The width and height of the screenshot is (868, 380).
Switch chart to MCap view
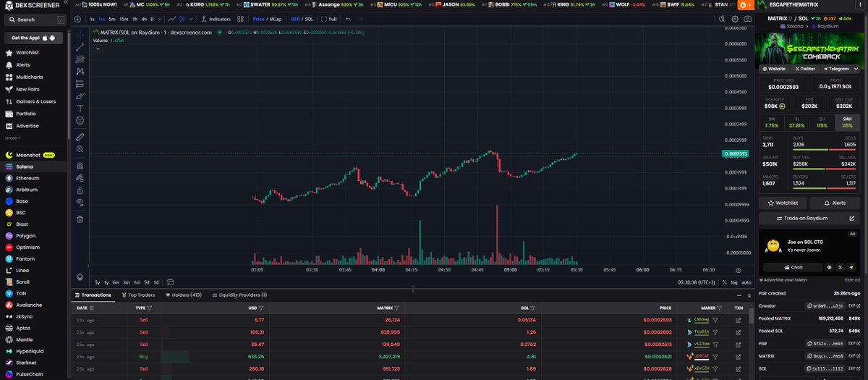(276, 19)
